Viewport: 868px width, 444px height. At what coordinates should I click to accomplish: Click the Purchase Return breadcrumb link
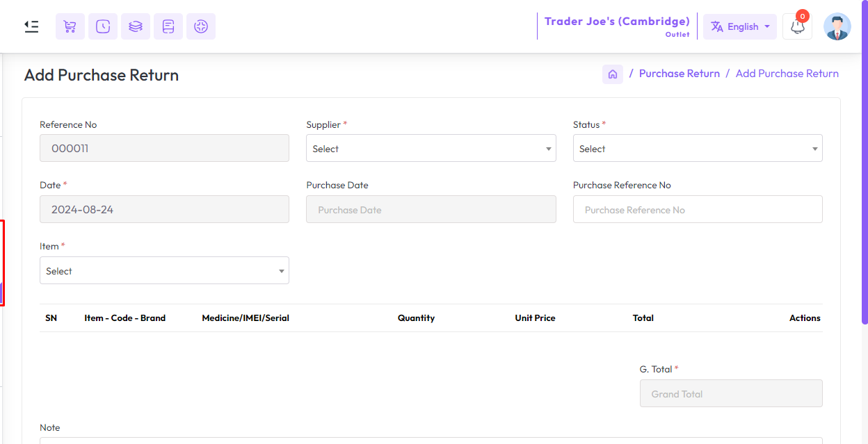pyautogui.click(x=680, y=74)
